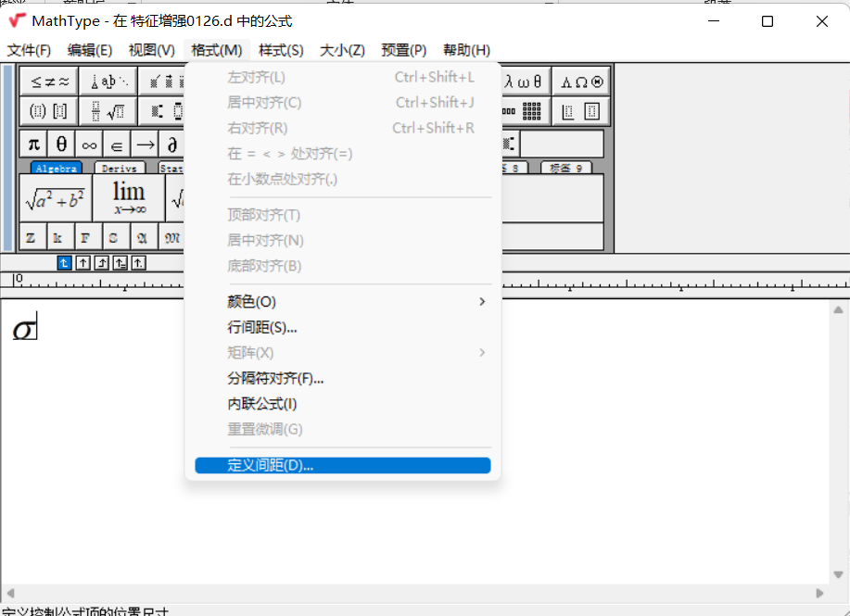Viewport: 850px width, 616px height.
Task: Insert the double-struck Z symbol
Action: coord(32,238)
